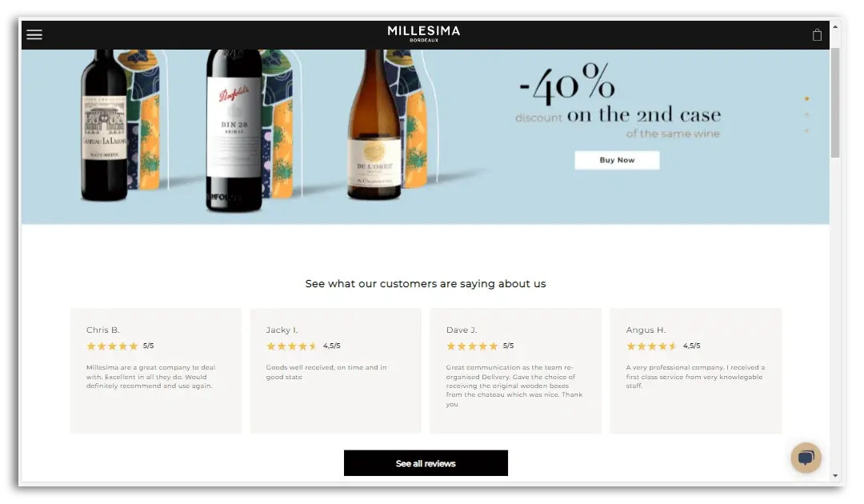Click the Chateau La Lagune bottle
Viewport: 864px width, 504px height.
104,126
